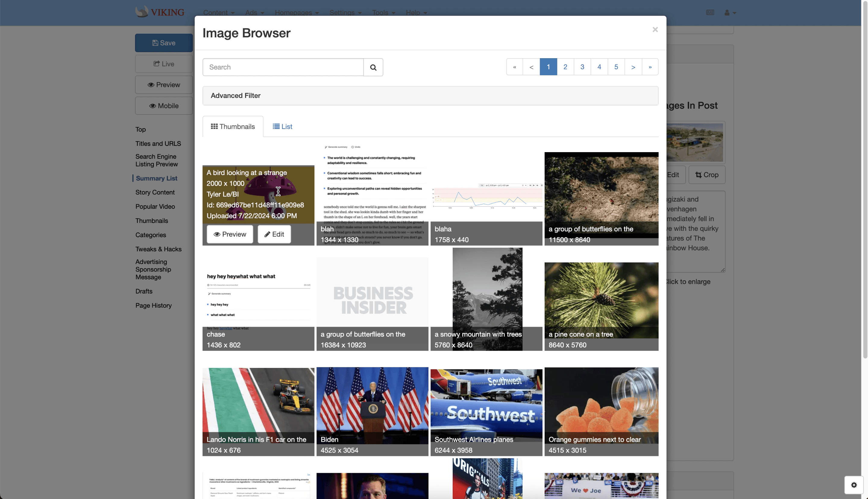Click the newspaper icon in top bar

tap(710, 12)
